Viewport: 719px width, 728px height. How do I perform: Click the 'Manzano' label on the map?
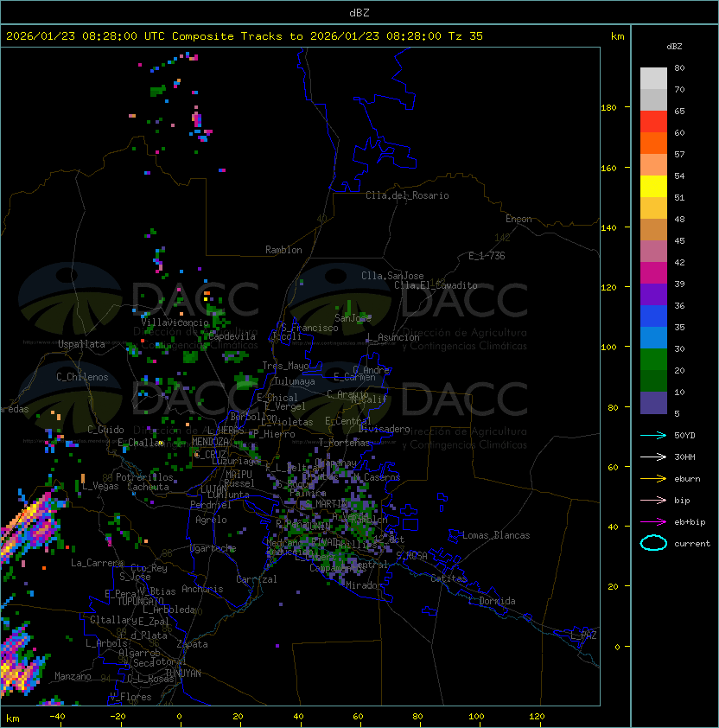pos(73,676)
